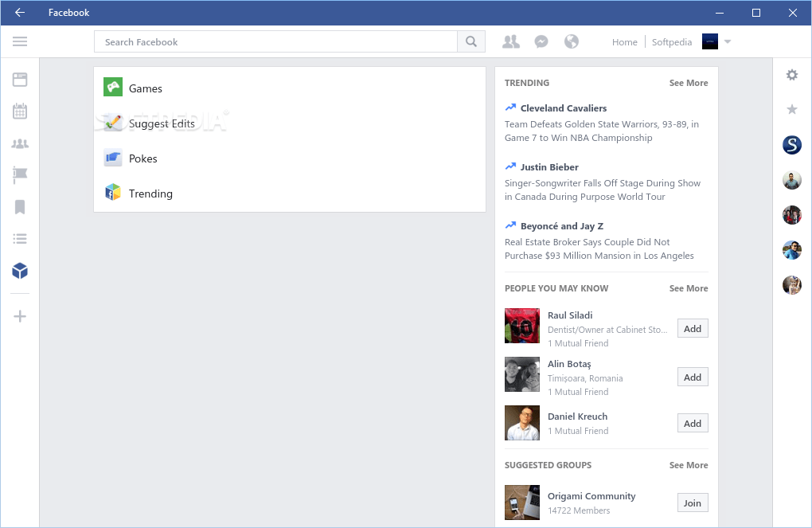This screenshot has height=528, width=812.
Task: Open Groups icon in left sidebar
Action: [x=20, y=143]
